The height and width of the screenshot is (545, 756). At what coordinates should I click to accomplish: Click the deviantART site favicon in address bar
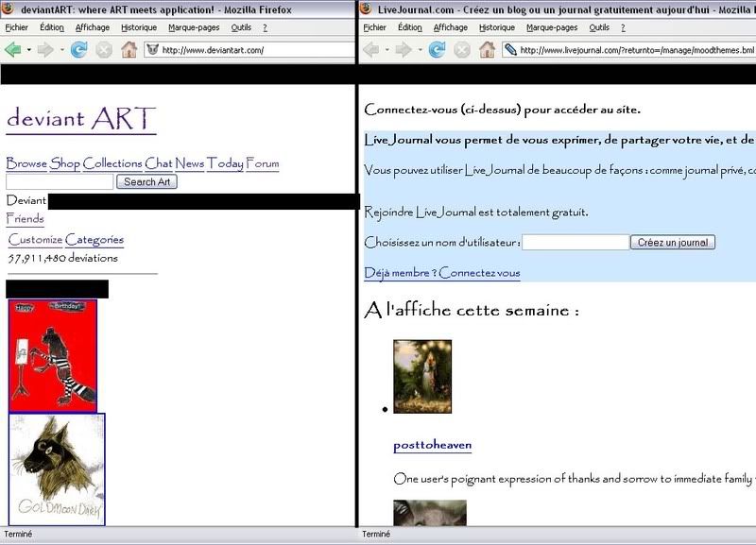coord(152,49)
